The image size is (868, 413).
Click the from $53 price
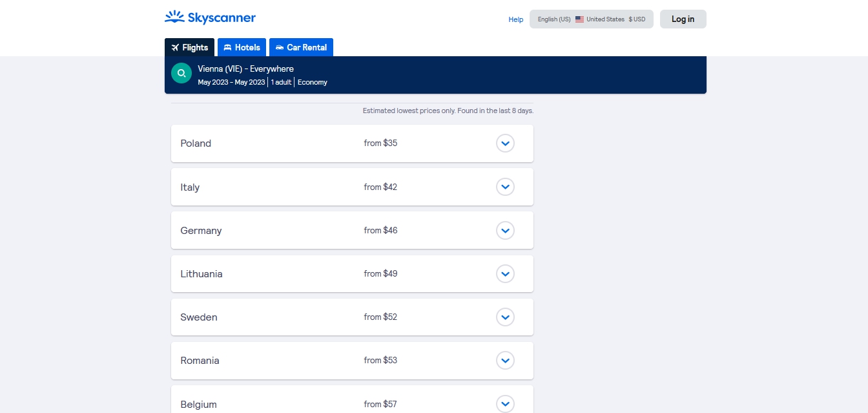(380, 360)
